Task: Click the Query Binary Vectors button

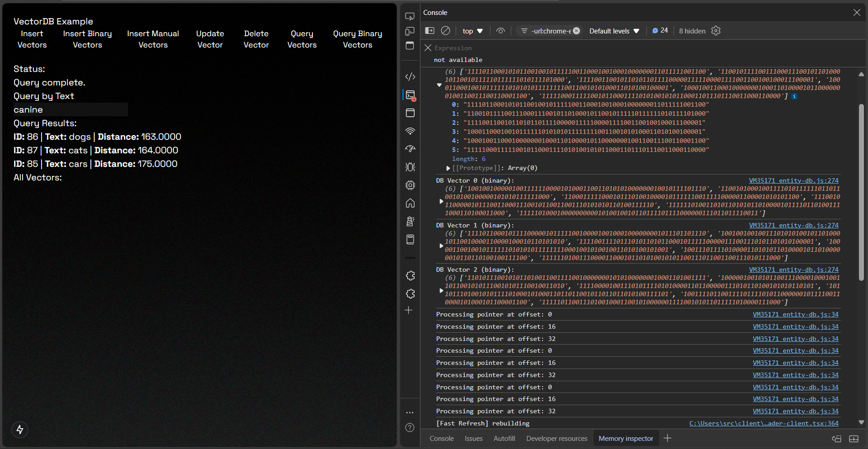Action: pos(358,39)
